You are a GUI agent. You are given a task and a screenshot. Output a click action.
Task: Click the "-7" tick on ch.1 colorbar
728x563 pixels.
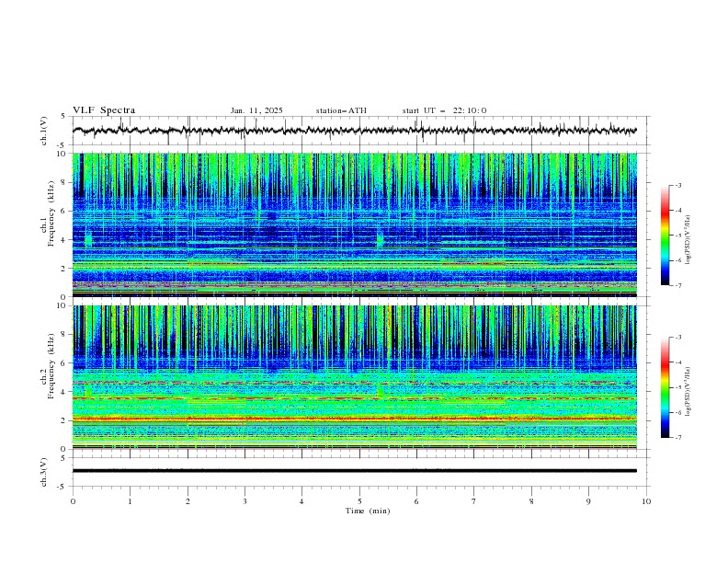tap(677, 285)
